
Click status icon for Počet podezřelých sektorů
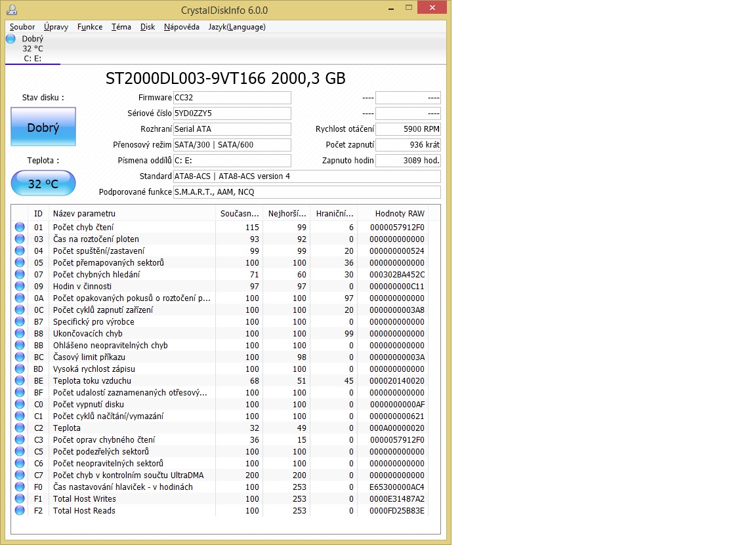(x=20, y=451)
